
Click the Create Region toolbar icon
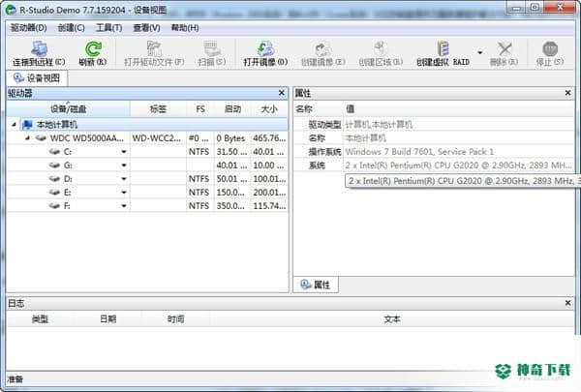pos(381,49)
